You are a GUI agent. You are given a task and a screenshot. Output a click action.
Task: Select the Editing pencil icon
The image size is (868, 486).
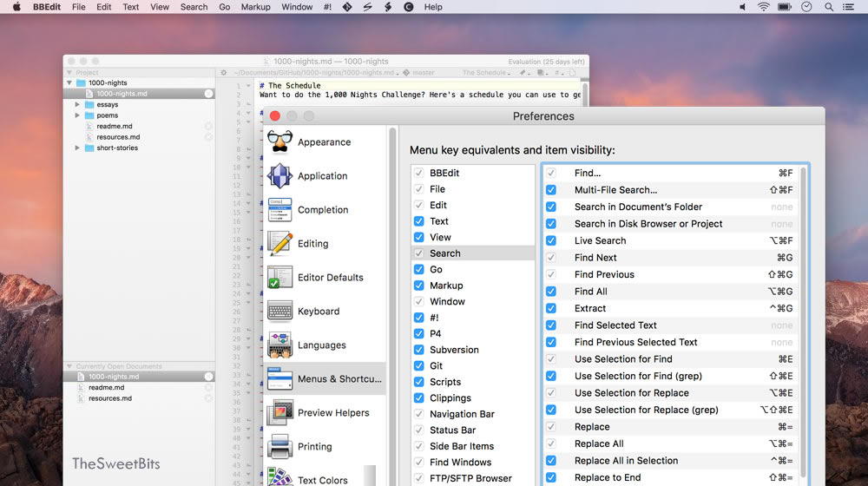pyautogui.click(x=280, y=244)
